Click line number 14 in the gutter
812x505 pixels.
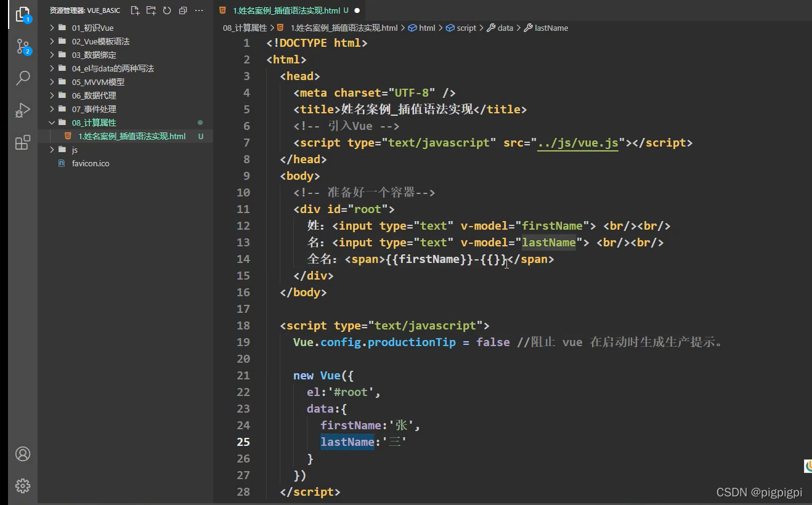point(243,259)
